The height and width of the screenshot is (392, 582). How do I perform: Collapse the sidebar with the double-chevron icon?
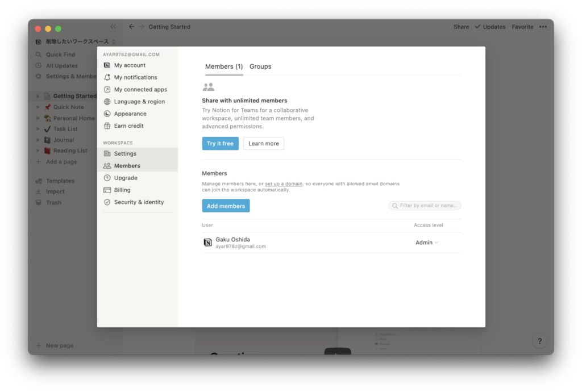(113, 27)
